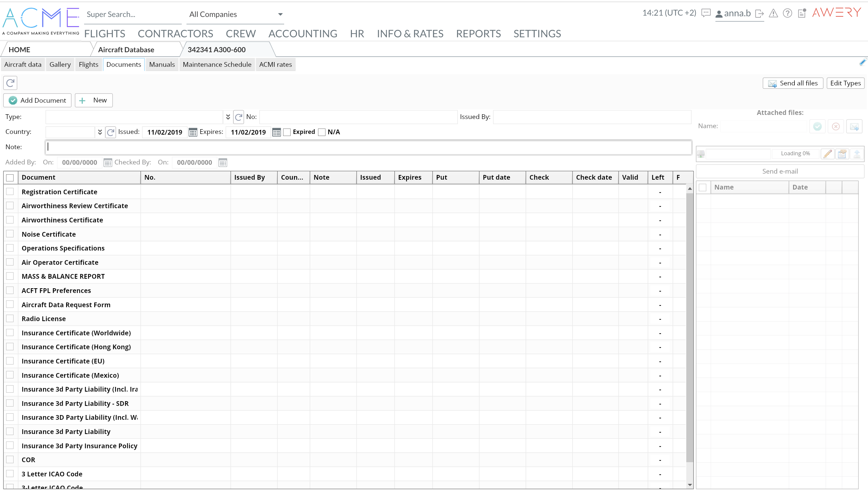The height and width of the screenshot is (491, 868).
Task: Check the Registration Certificate row checkbox
Action: [x=10, y=192]
